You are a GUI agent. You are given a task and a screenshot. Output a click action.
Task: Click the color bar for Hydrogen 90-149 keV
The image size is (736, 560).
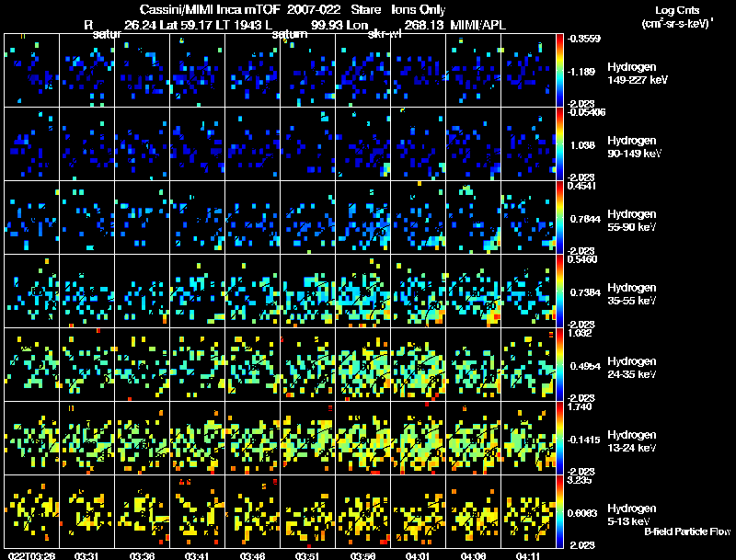[560, 144]
